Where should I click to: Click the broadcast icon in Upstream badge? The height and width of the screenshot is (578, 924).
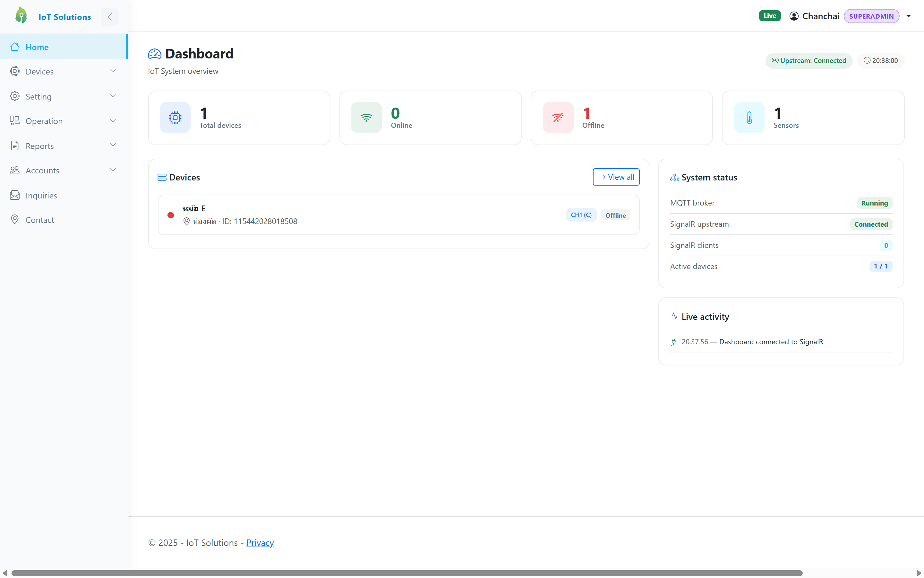pyautogui.click(x=775, y=60)
